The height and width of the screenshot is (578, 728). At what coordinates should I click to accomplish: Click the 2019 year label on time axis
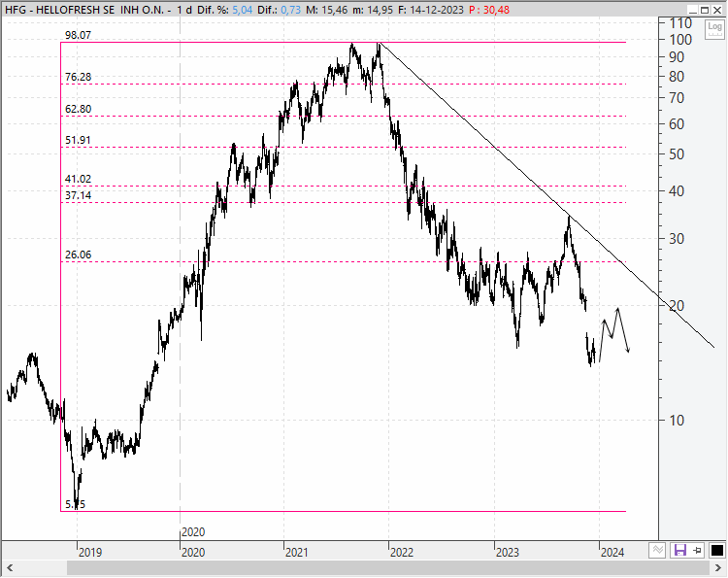pyautogui.click(x=90, y=553)
